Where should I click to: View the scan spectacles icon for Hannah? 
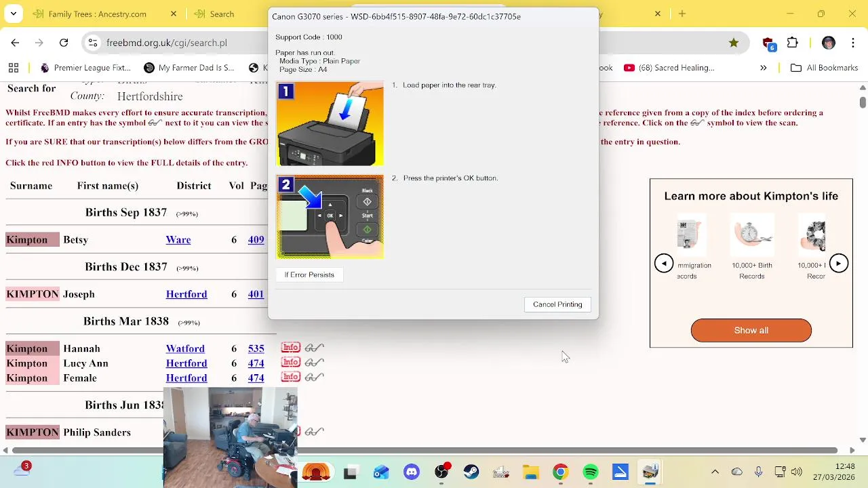[314, 348]
